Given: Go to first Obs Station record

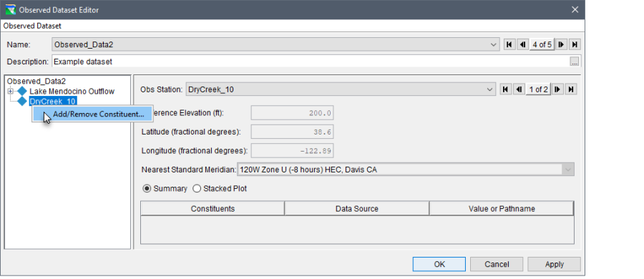Looking at the screenshot, I should pos(506,89).
